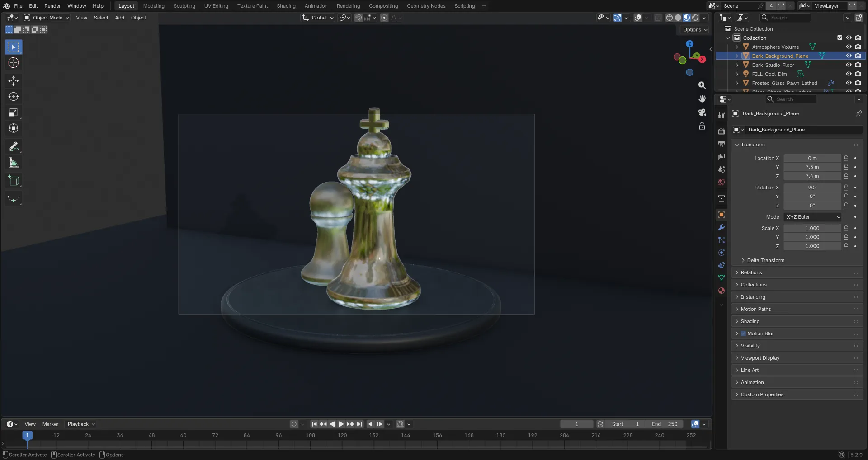Image resolution: width=868 pixels, height=460 pixels.
Task: Toggle Location X lock
Action: (x=846, y=158)
